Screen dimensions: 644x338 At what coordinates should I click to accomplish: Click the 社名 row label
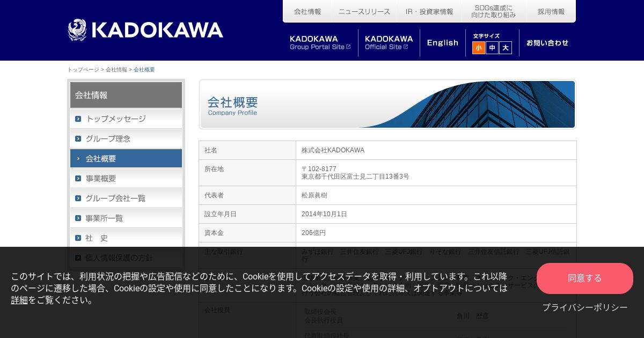211,150
